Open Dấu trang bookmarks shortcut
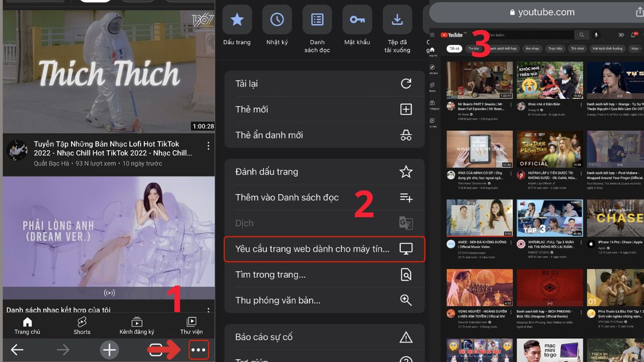 click(237, 25)
